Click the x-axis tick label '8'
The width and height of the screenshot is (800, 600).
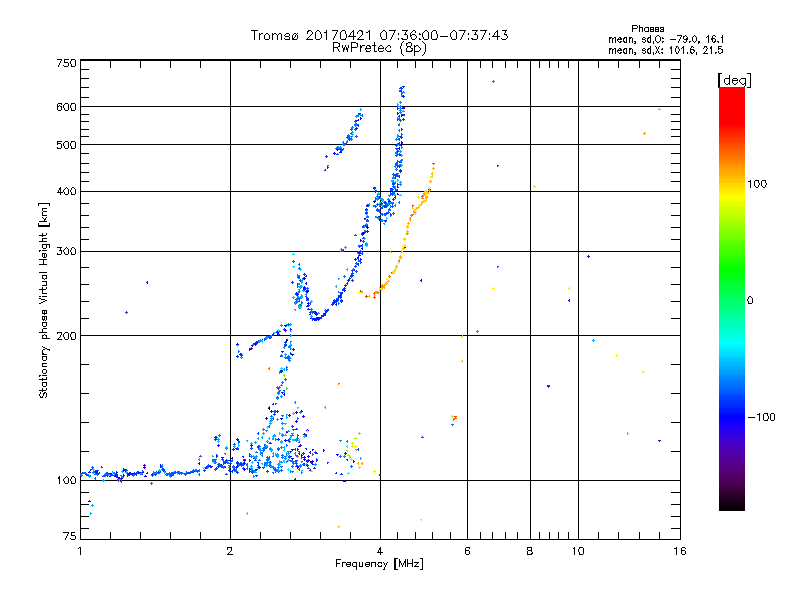point(530,551)
